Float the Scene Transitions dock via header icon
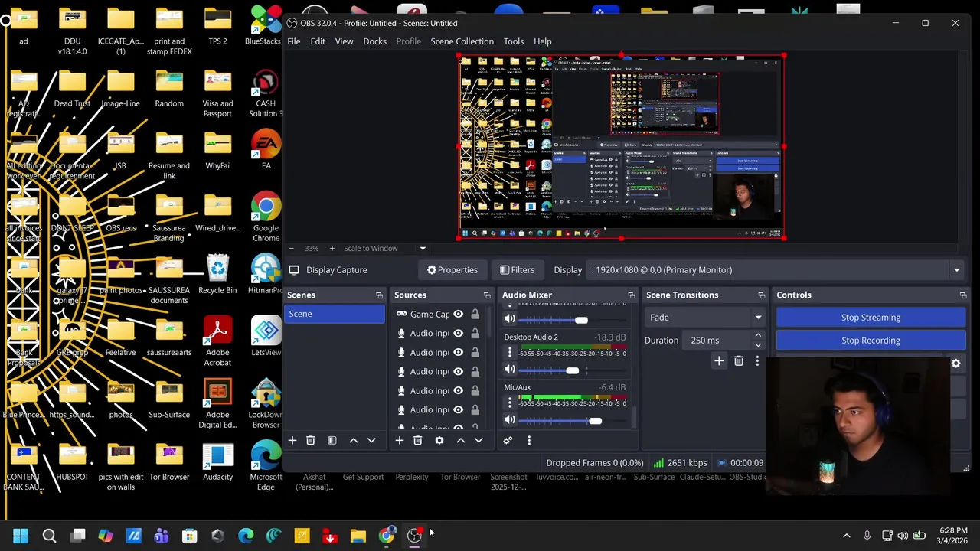This screenshot has width=980, height=551. pyautogui.click(x=761, y=295)
